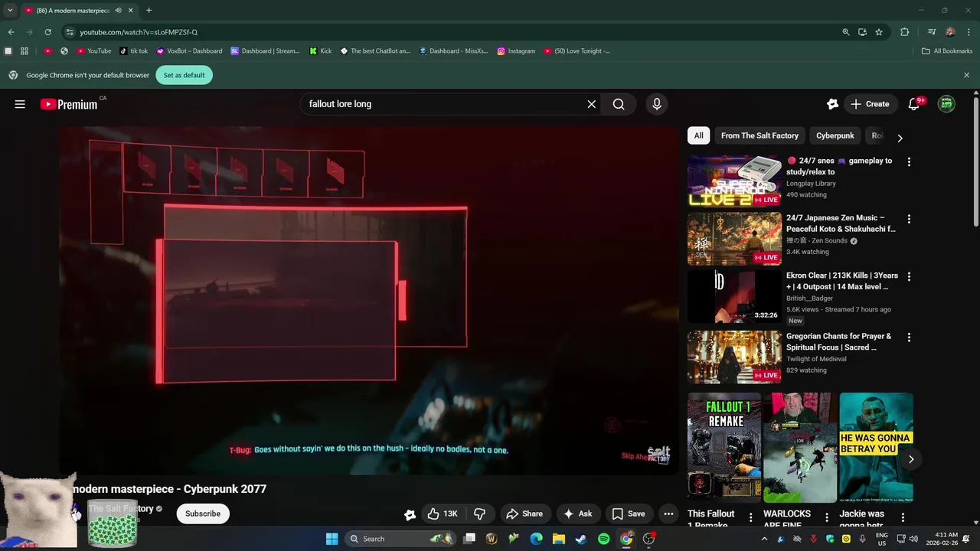The image size is (980, 551).
Task: Advance the Shorts shelf with next arrow
Action: pos(911,459)
